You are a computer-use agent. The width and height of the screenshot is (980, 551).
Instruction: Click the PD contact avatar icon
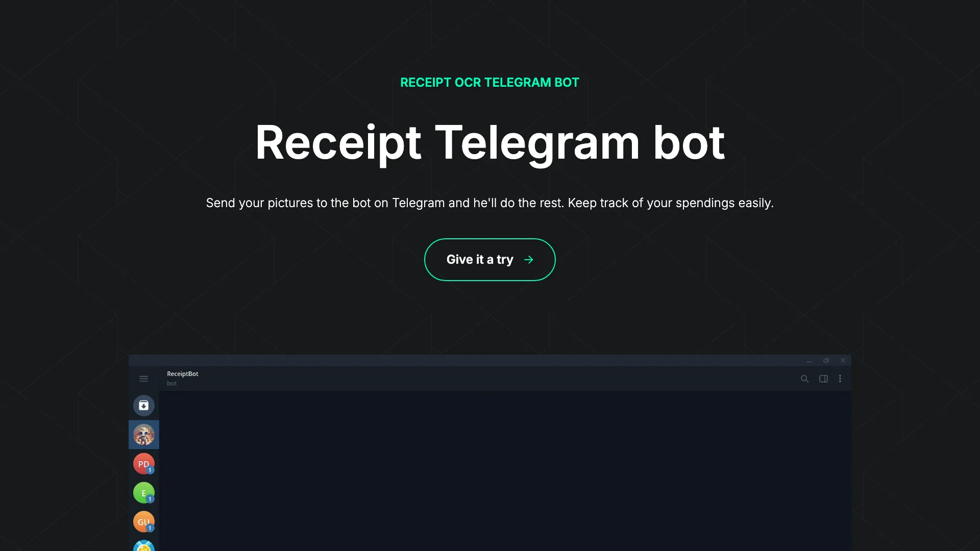coord(143,464)
